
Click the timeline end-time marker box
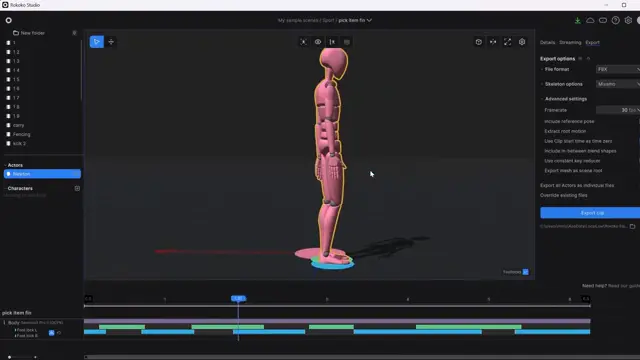[x=586, y=299]
